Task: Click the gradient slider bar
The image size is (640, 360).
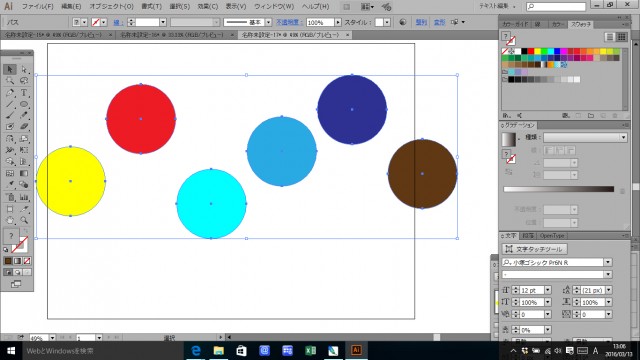Action: 558,189
